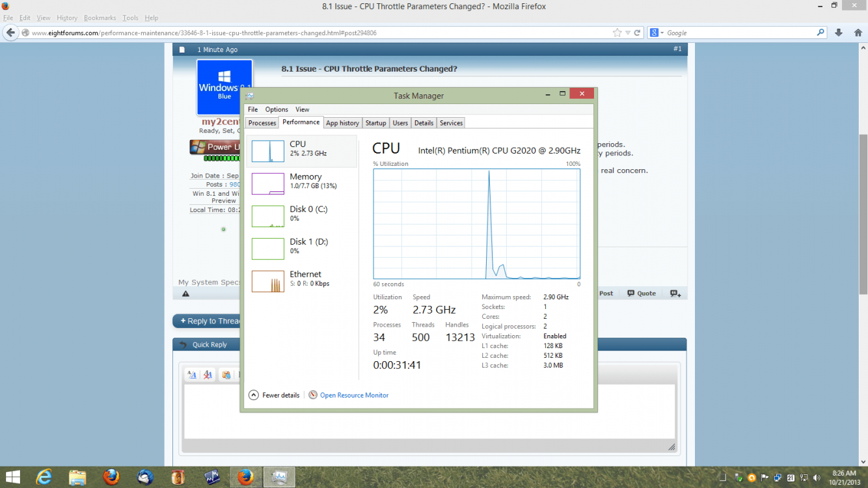
Task: Open Firefox History menu
Action: click(x=67, y=18)
